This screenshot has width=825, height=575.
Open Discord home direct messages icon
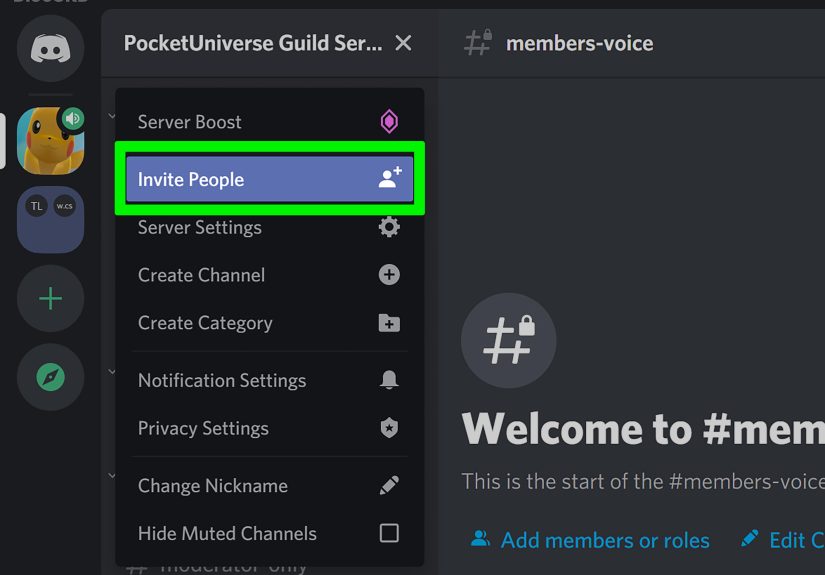[51, 48]
